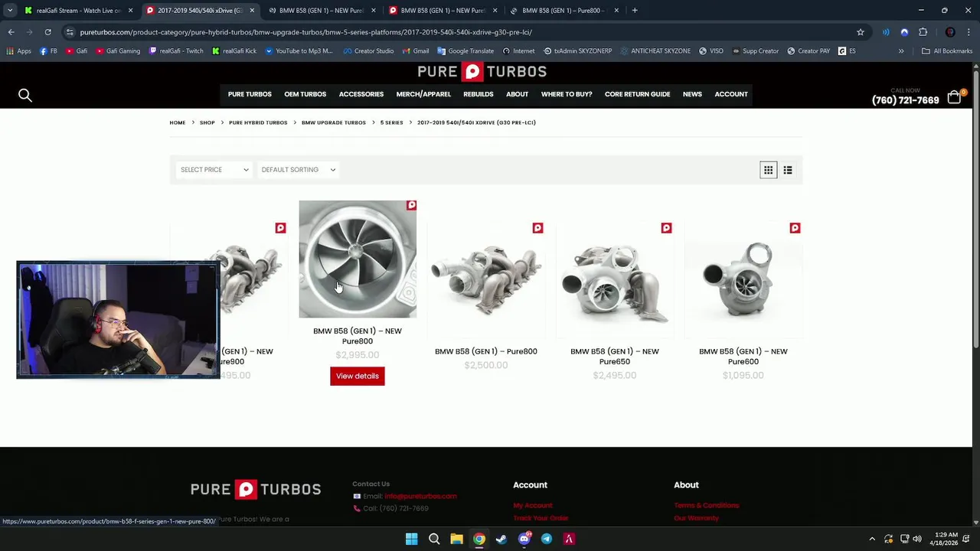980x551 pixels.
Task: Open the Apps bookmarks shortcut
Action: point(18,51)
